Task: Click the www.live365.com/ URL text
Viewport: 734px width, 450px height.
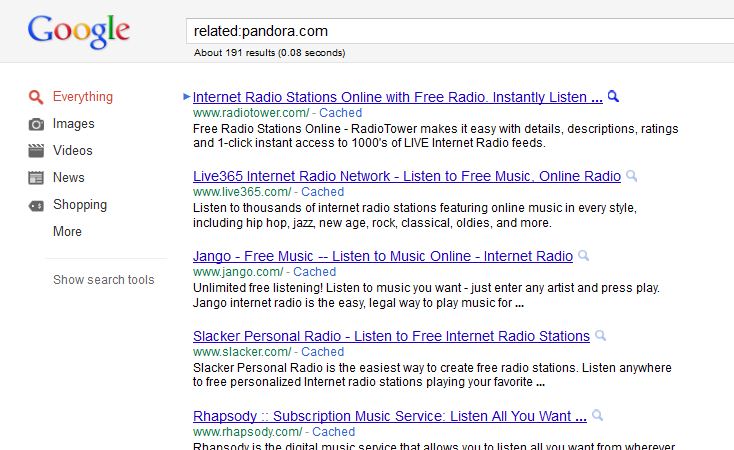Action: pos(242,192)
